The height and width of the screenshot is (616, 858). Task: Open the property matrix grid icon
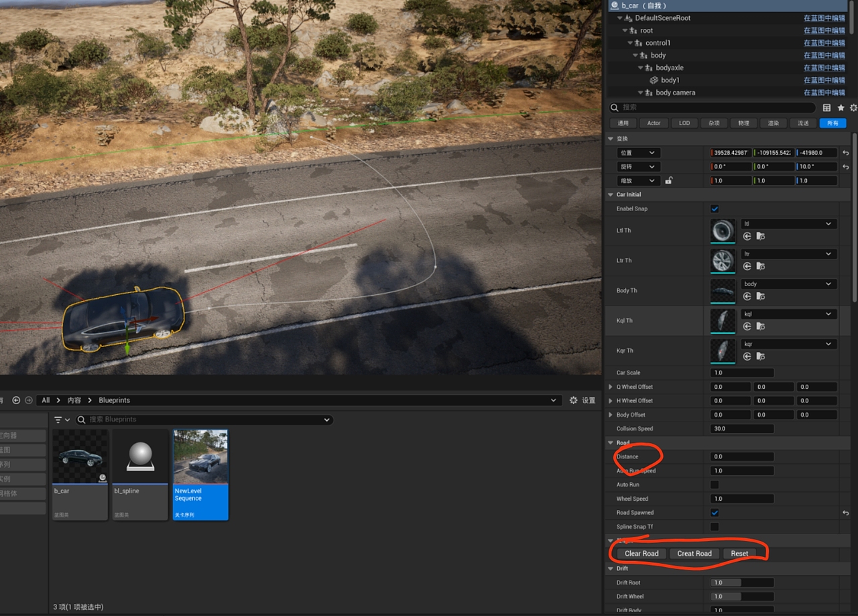[x=826, y=107]
